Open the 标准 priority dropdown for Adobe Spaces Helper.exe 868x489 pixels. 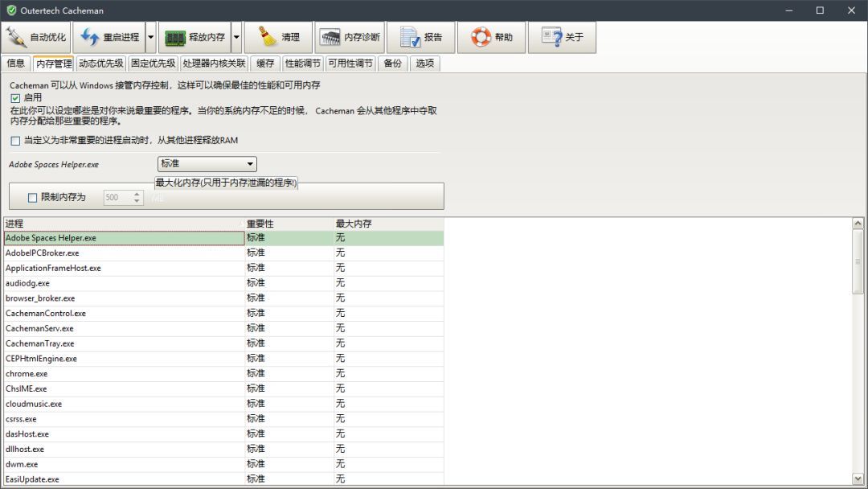[x=251, y=164]
